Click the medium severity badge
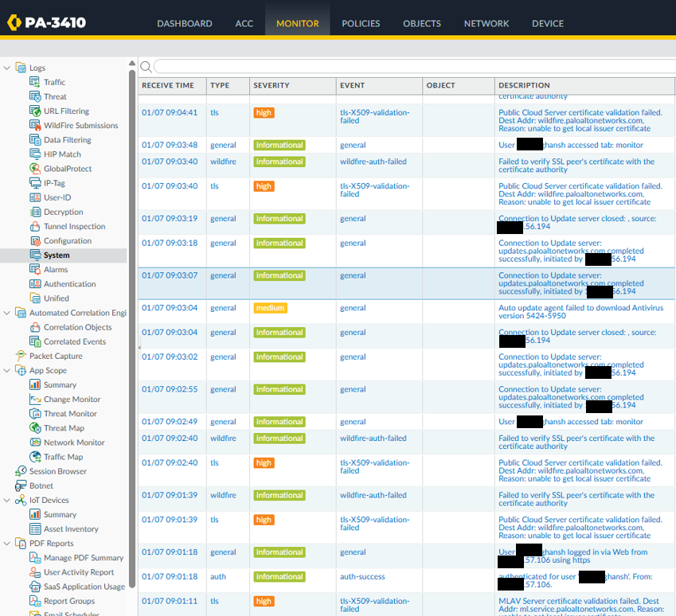Image resolution: width=676 pixels, height=616 pixels. click(270, 308)
